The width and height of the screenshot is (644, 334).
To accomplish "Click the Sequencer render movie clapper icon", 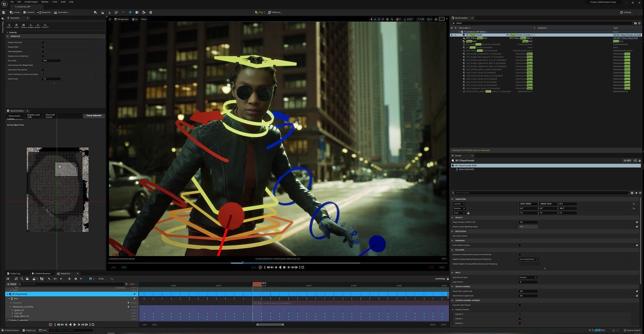I will [x=33, y=278].
